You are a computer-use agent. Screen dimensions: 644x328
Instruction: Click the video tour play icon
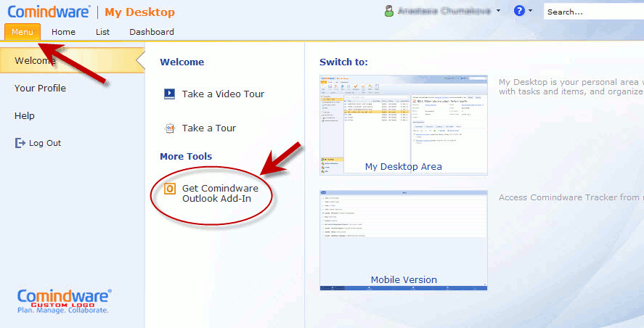(x=169, y=94)
